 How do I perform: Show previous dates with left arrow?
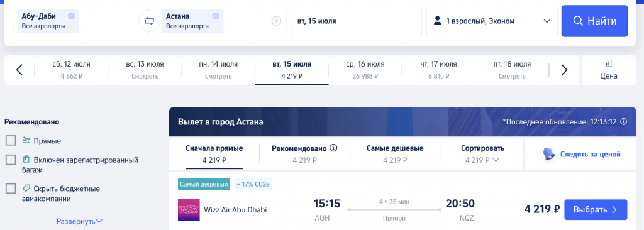tap(19, 70)
